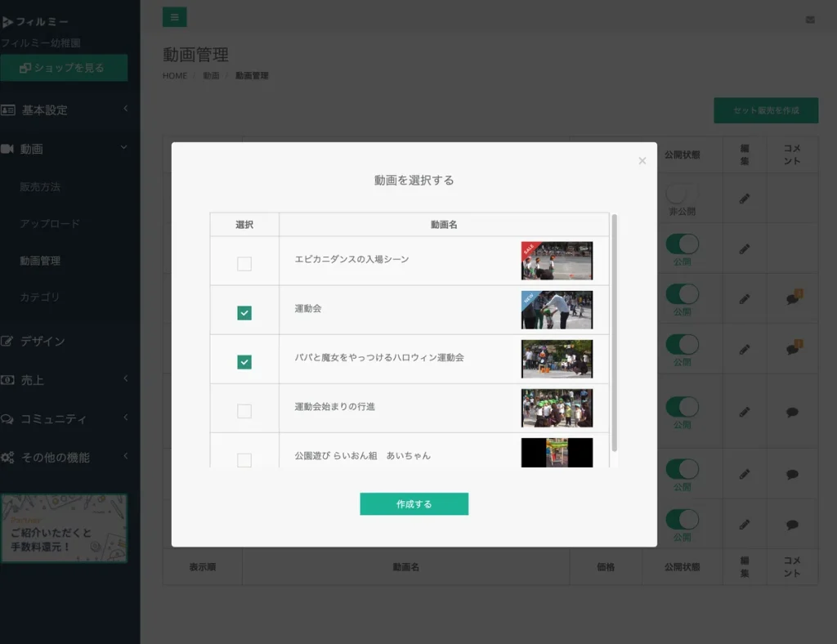This screenshot has width=837, height=644.
Task: Collapse the 動画 sidebar section
Action: [64, 149]
